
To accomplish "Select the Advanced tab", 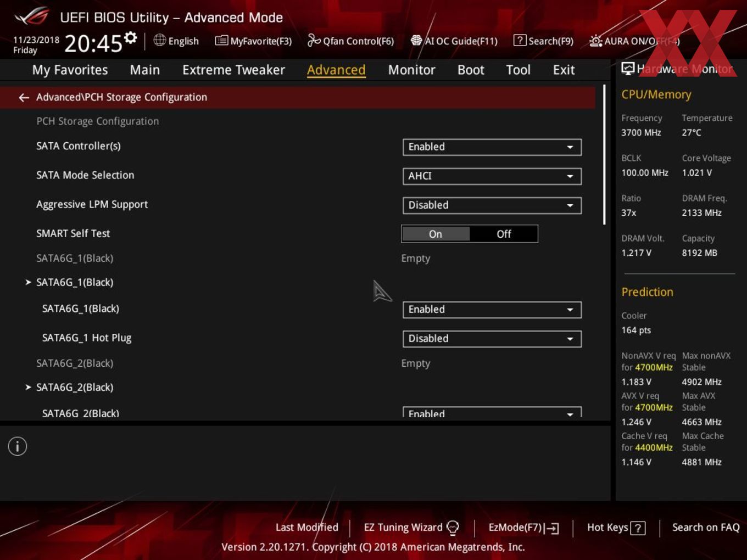I will pyautogui.click(x=336, y=70).
